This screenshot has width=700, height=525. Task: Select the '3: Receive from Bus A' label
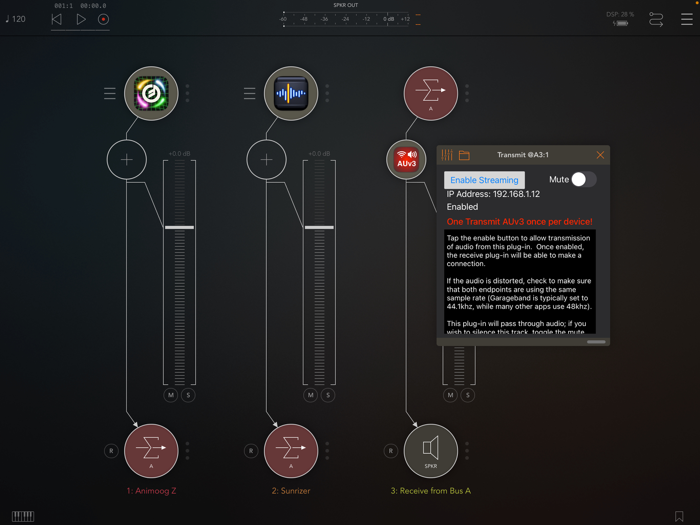[x=431, y=491]
